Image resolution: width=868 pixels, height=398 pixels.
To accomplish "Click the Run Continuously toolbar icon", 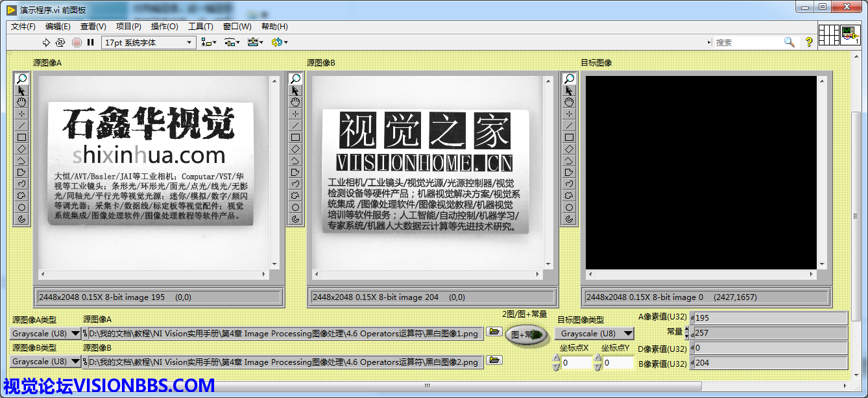I will [60, 42].
